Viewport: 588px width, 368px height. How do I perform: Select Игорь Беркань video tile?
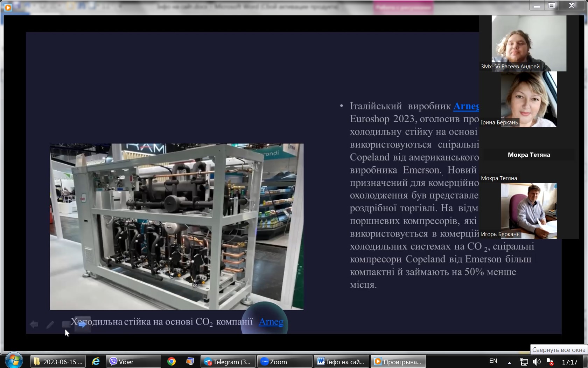[529, 211]
